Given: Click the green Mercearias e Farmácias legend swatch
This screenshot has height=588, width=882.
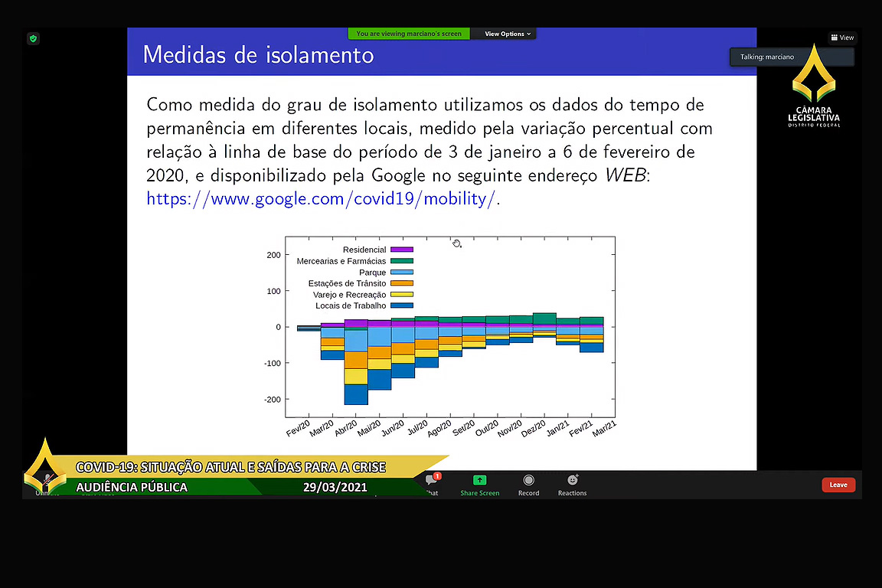Looking at the screenshot, I should (402, 261).
